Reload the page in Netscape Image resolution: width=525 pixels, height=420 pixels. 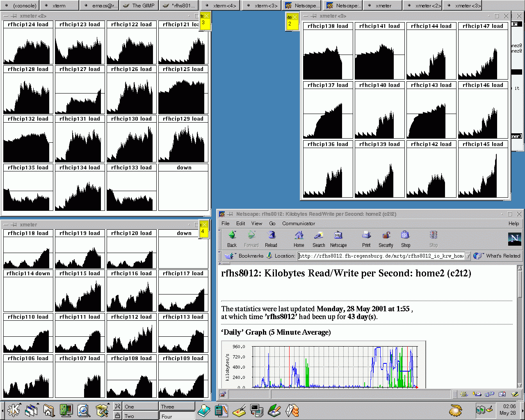point(271,239)
